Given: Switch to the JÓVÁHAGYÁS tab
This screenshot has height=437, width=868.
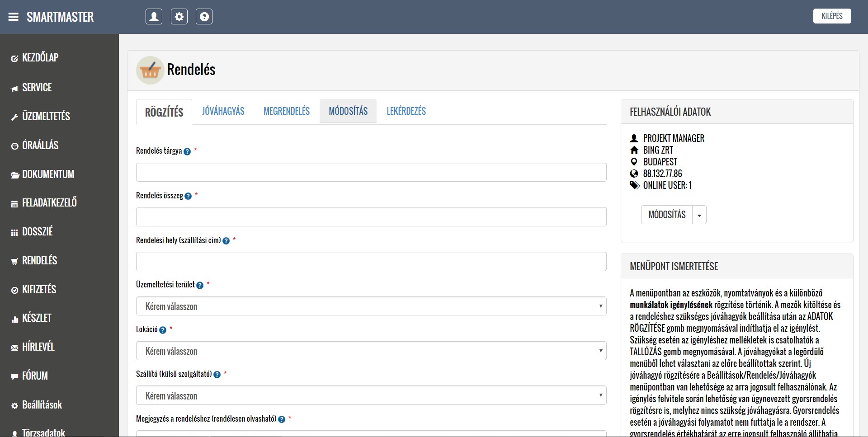Looking at the screenshot, I should pyautogui.click(x=223, y=111).
